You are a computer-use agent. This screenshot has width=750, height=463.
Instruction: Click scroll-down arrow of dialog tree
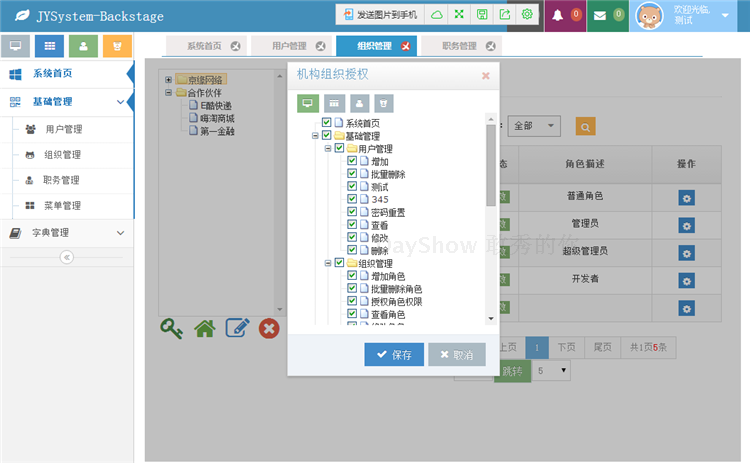491,319
